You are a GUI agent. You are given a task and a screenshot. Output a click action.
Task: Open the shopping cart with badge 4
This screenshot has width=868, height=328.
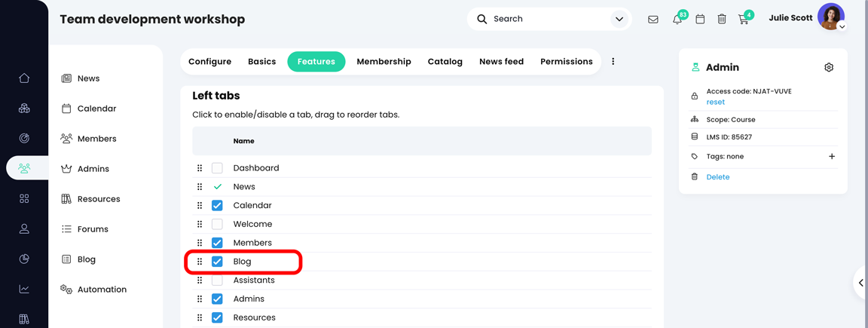tap(744, 20)
